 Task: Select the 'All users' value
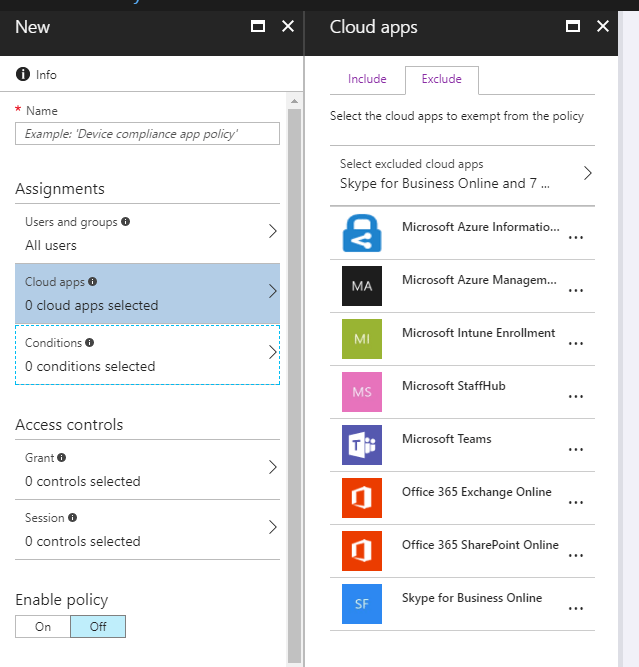51,245
